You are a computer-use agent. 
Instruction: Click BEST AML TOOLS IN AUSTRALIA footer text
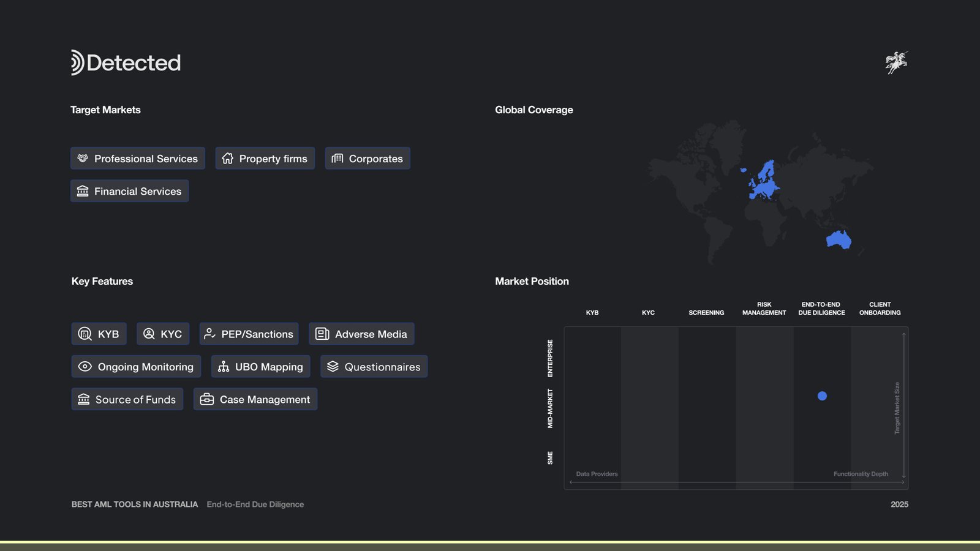tap(135, 504)
